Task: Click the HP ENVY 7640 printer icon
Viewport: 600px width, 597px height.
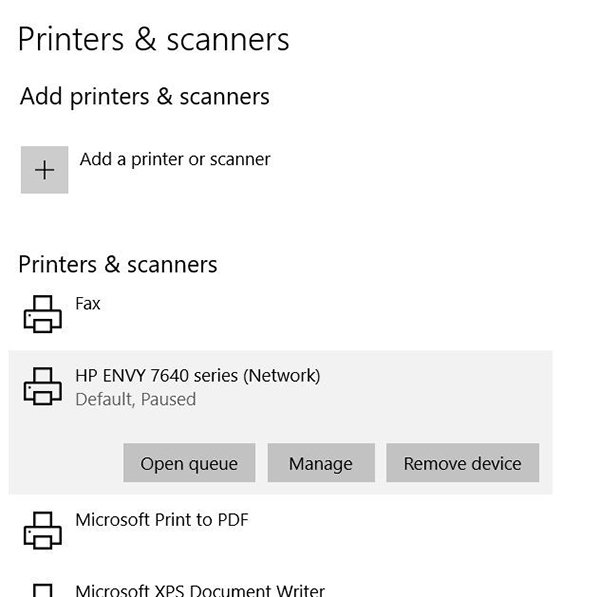Action: [x=41, y=386]
